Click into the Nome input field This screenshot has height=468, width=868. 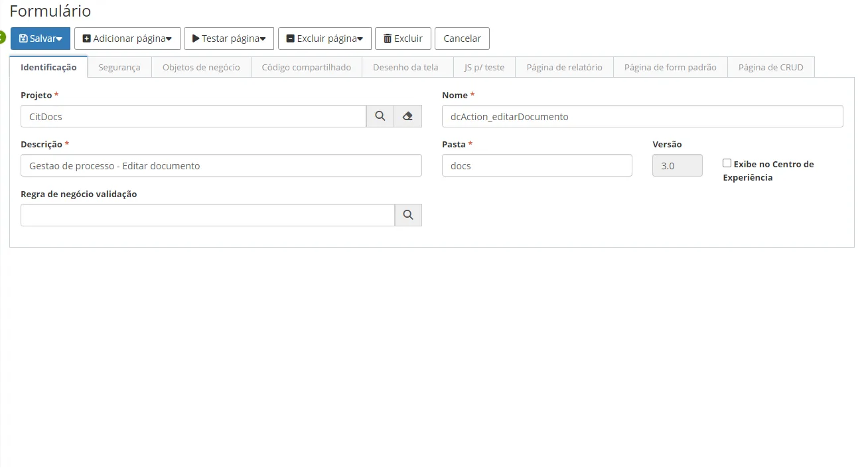coord(642,116)
